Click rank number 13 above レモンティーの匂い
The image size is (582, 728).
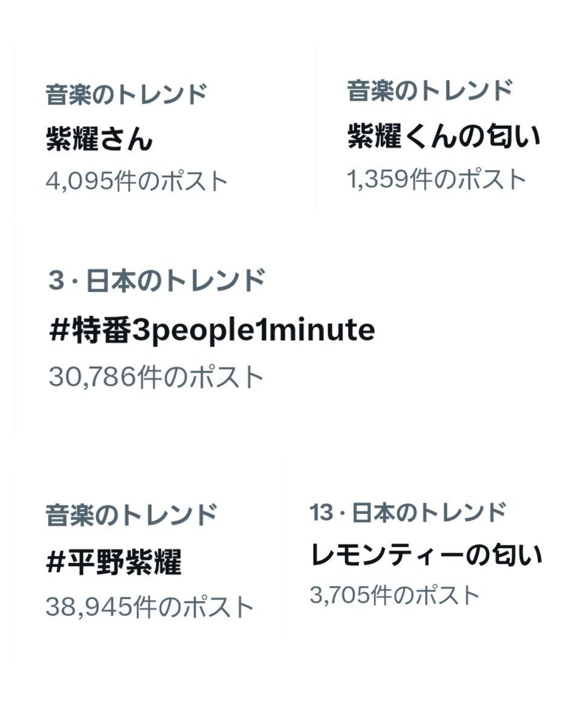click(321, 513)
